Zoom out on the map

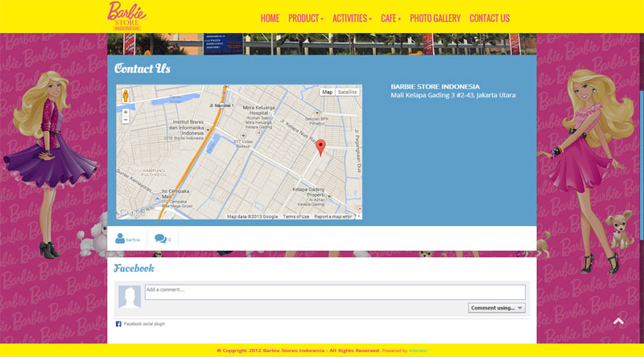coord(126,120)
